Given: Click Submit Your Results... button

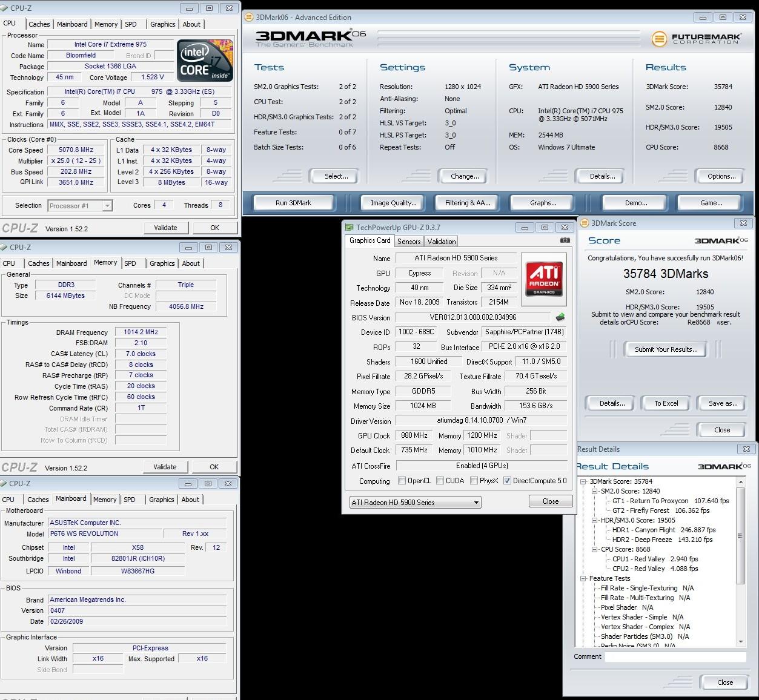Looking at the screenshot, I should [x=666, y=349].
